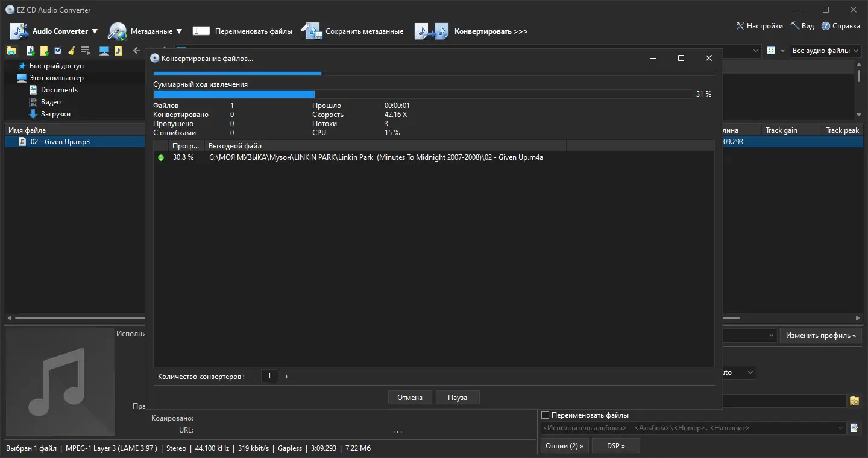Click the broom clear-list icon
Screen dimensions: 868x458
[x=72, y=51]
